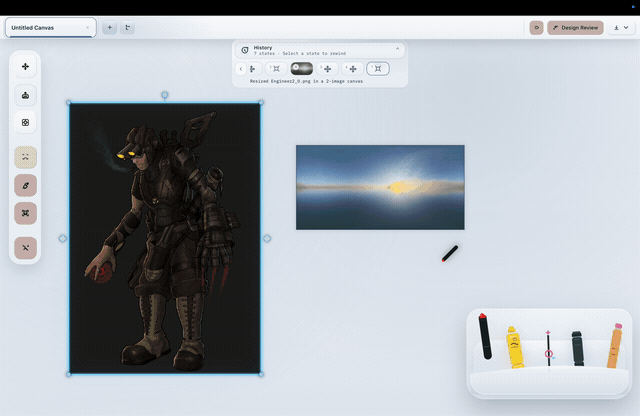The width and height of the screenshot is (640, 416).
Task: Click top-right corner handle of engineer image
Action: pyautogui.click(x=261, y=103)
